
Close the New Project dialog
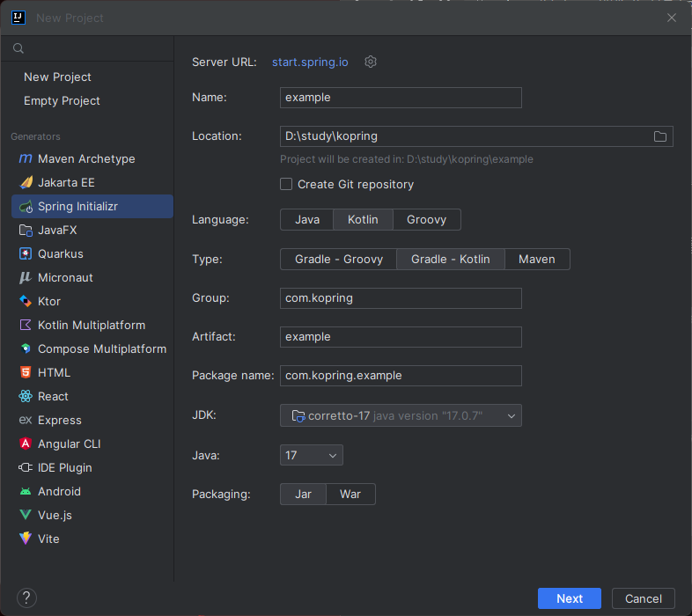(x=671, y=18)
